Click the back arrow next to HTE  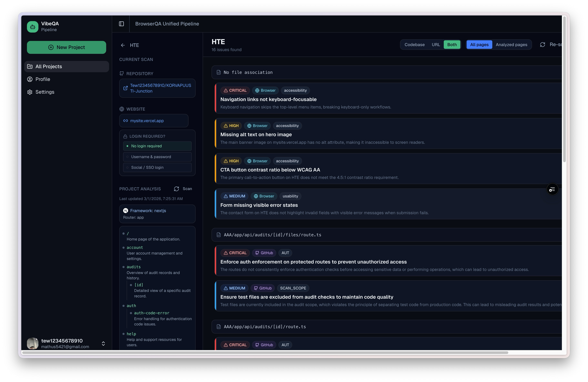[x=123, y=45]
